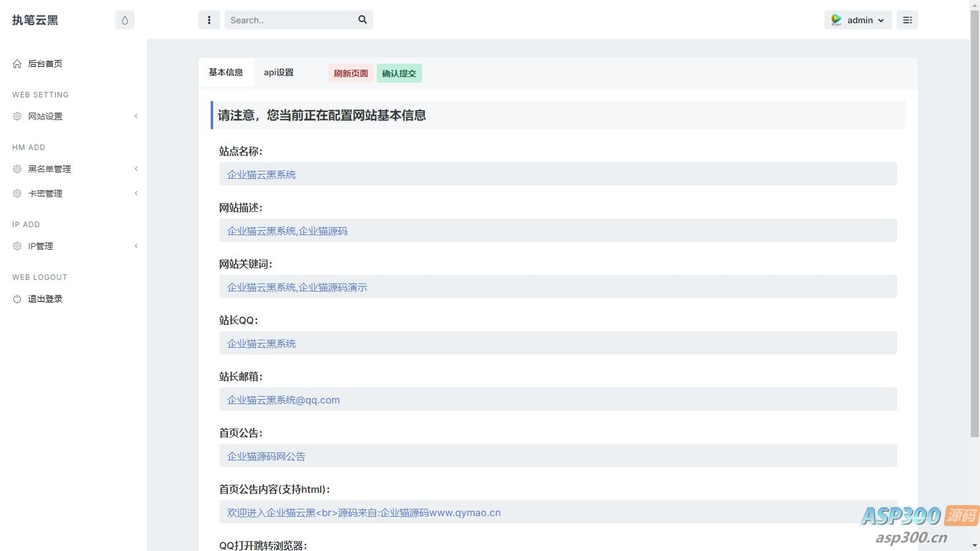This screenshot has width=980, height=551.
Task: Open the three-dot vertical menu
Action: [x=209, y=20]
